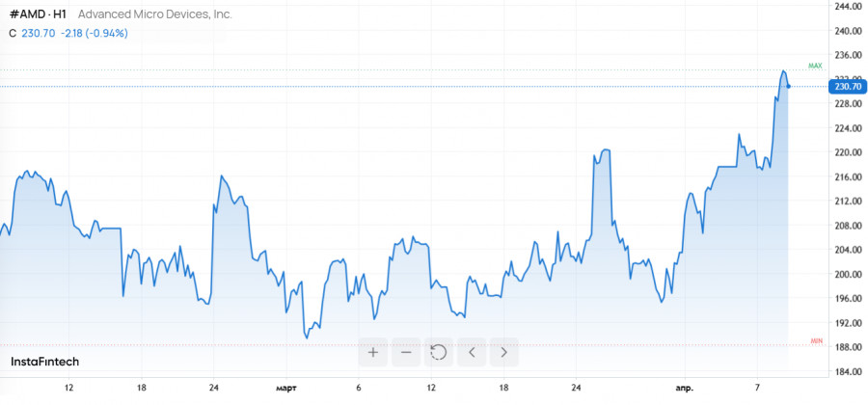Zoom out the chart with minus button
This screenshot has width=868, height=405.
[406, 352]
